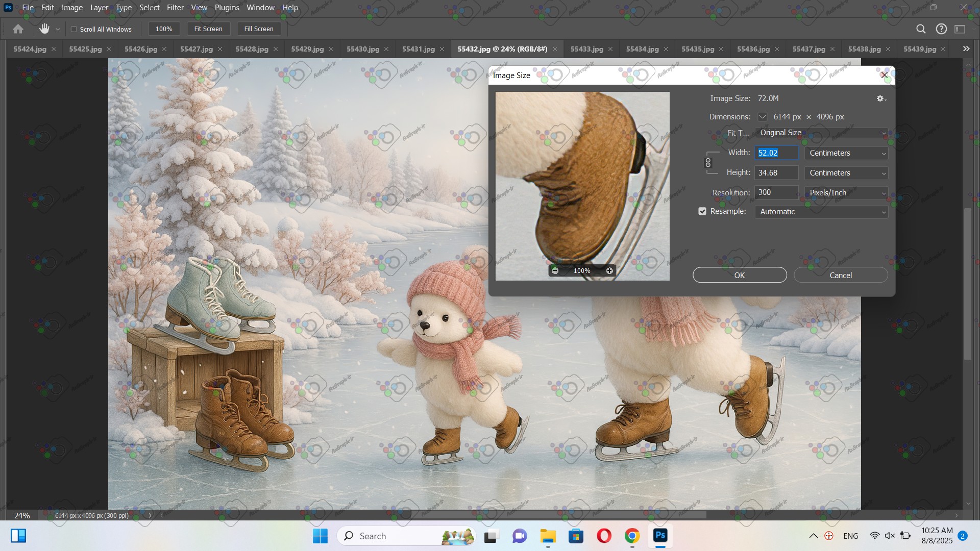980x551 pixels.
Task: Open the Filter menu
Action: [175, 8]
